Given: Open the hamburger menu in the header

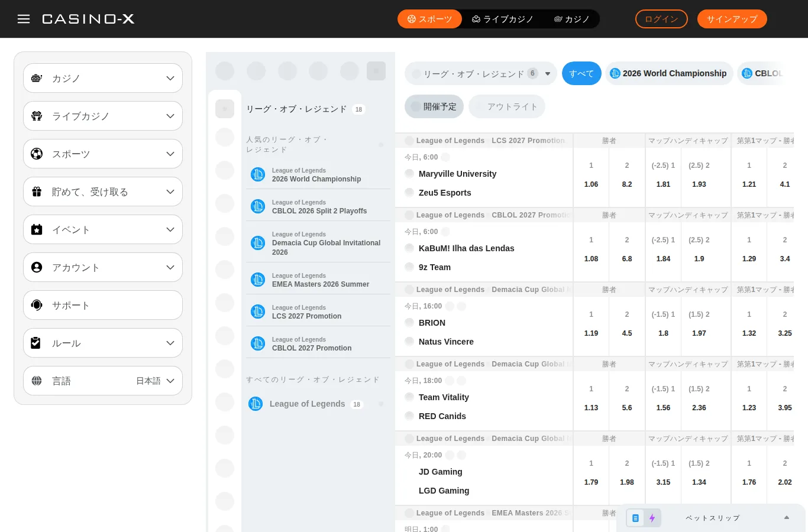Looking at the screenshot, I should click(x=24, y=19).
